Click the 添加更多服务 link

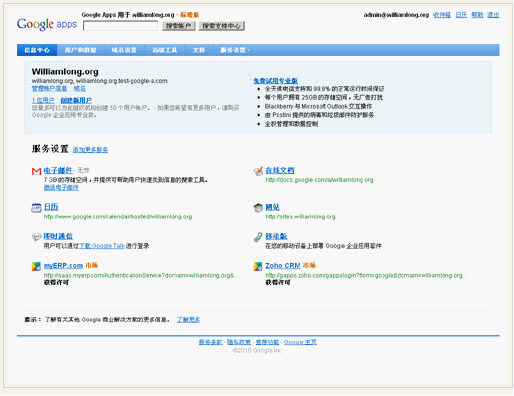tap(90, 150)
